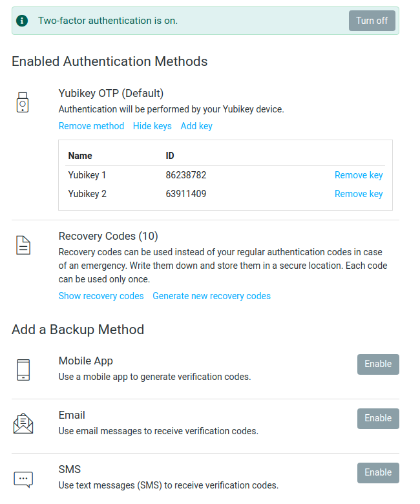Click the Mobile App phone icon
Screen dimensions: 420x504
click(x=23, y=370)
